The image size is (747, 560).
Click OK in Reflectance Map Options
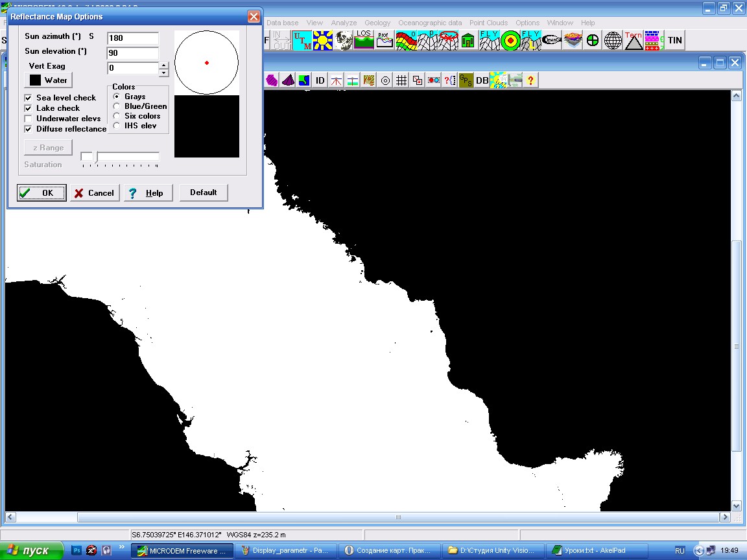pos(42,193)
